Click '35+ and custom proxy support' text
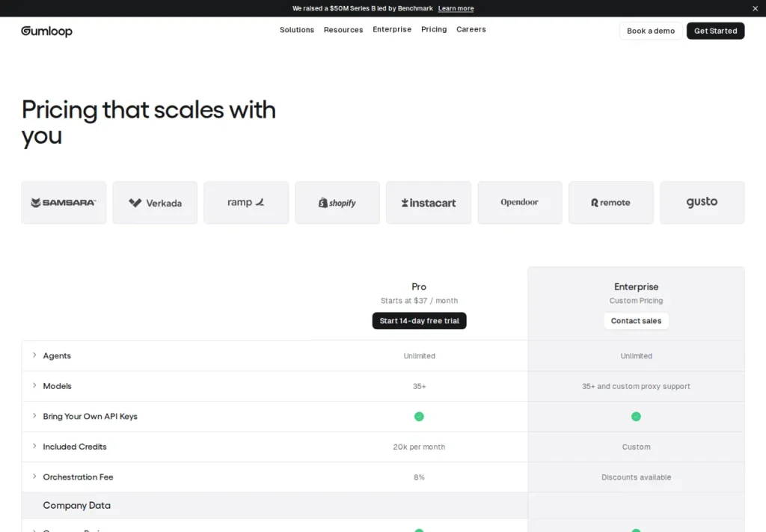The width and height of the screenshot is (766, 532). coord(636,386)
